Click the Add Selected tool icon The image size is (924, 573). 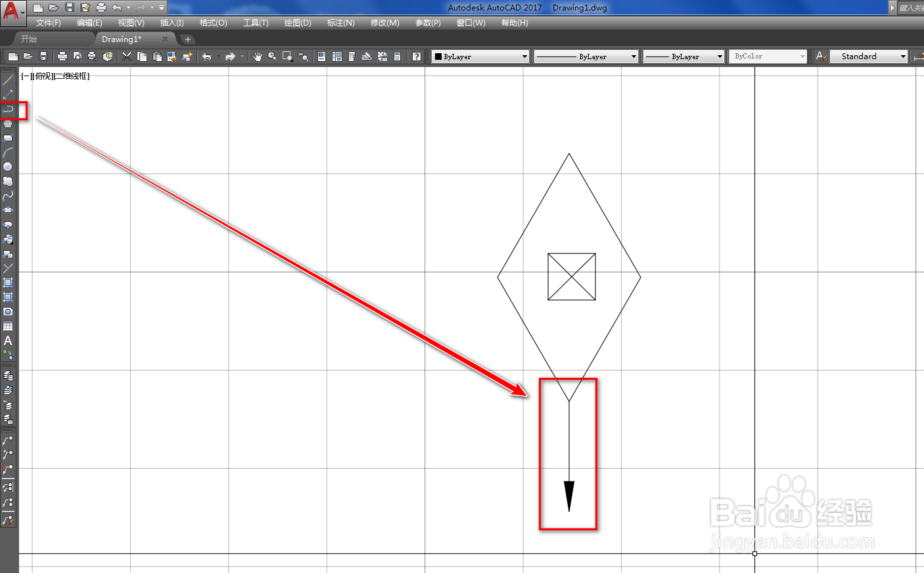[8, 355]
